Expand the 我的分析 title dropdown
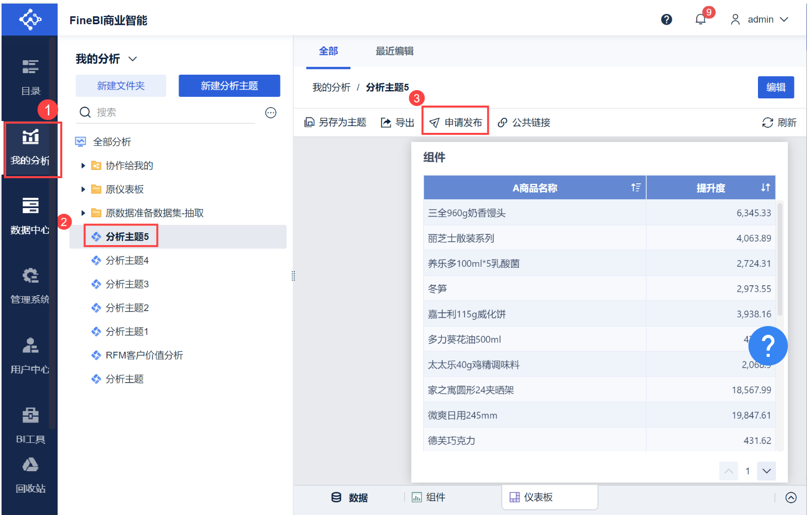Image resolution: width=812 pixels, height=515 pixels. click(133, 59)
